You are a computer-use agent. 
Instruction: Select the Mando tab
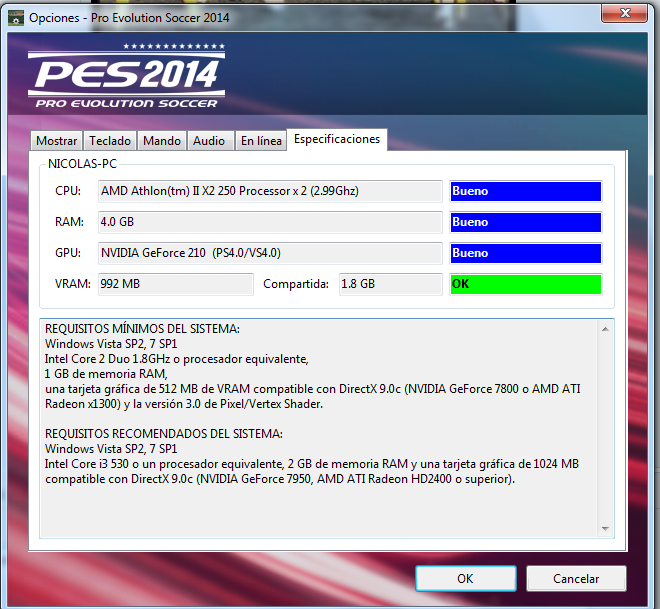160,141
